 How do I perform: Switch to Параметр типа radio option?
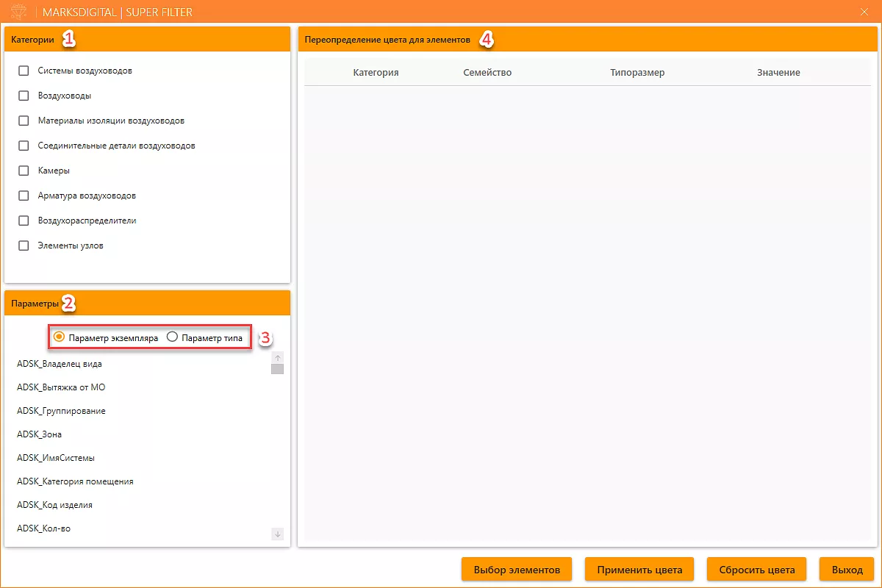(173, 337)
